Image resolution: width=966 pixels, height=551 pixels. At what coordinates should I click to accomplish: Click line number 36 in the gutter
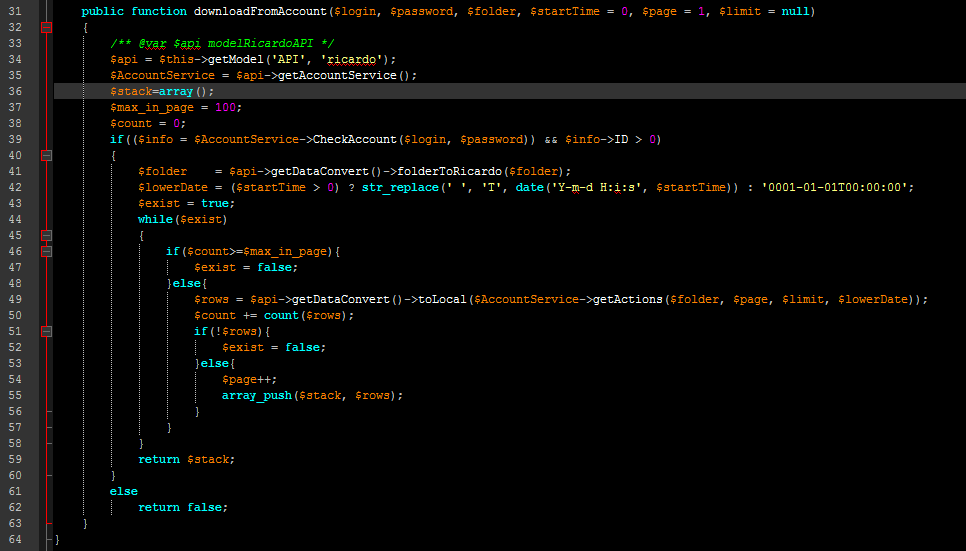[x=15, y=91]
